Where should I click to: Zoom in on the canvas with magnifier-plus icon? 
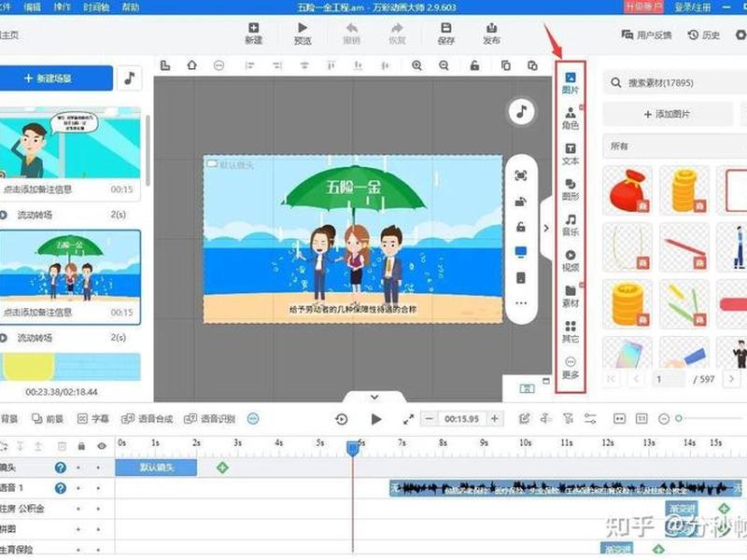[x=416, y=65]
